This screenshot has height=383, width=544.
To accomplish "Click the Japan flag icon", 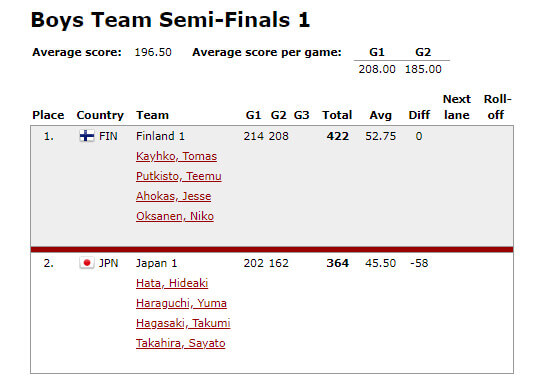I will (87, 263).
